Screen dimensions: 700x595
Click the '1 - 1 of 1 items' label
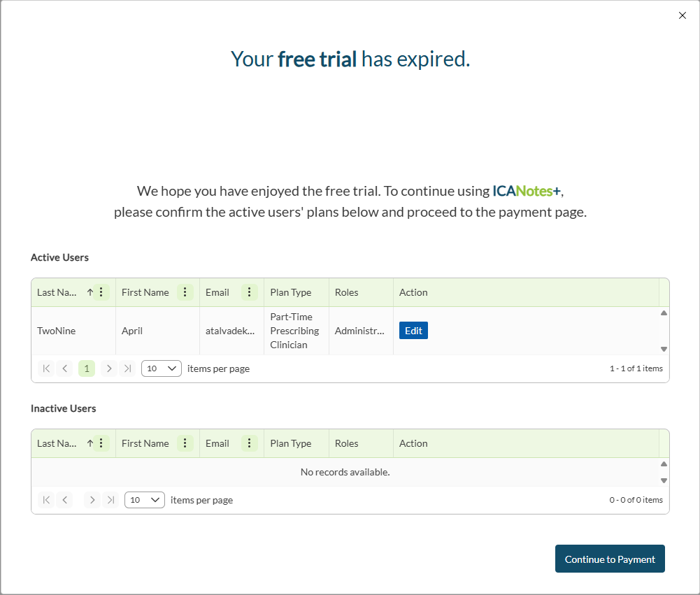(636, 368)
